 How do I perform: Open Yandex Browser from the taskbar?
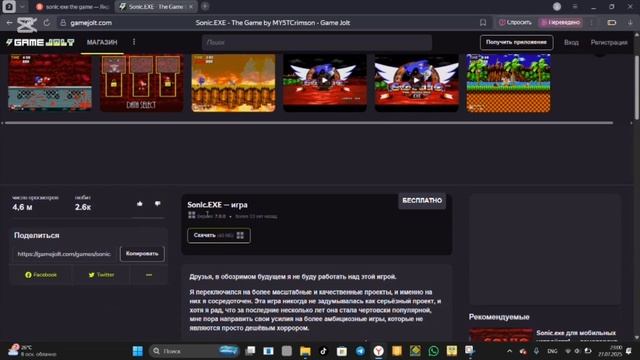378,351
